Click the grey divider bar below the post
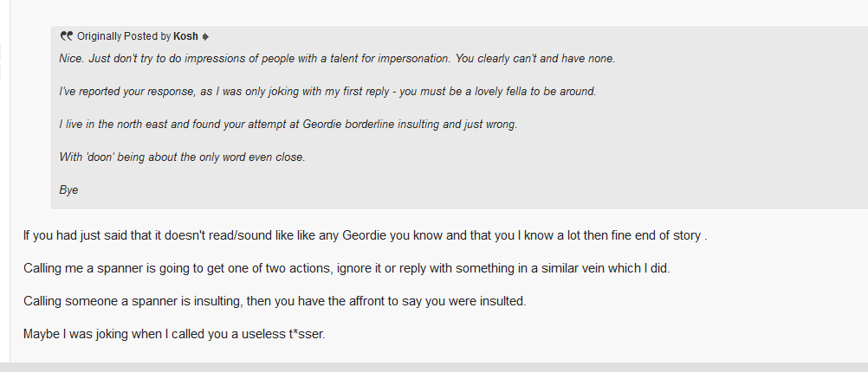This screenshot has height=372, width=868. point(434,367)
